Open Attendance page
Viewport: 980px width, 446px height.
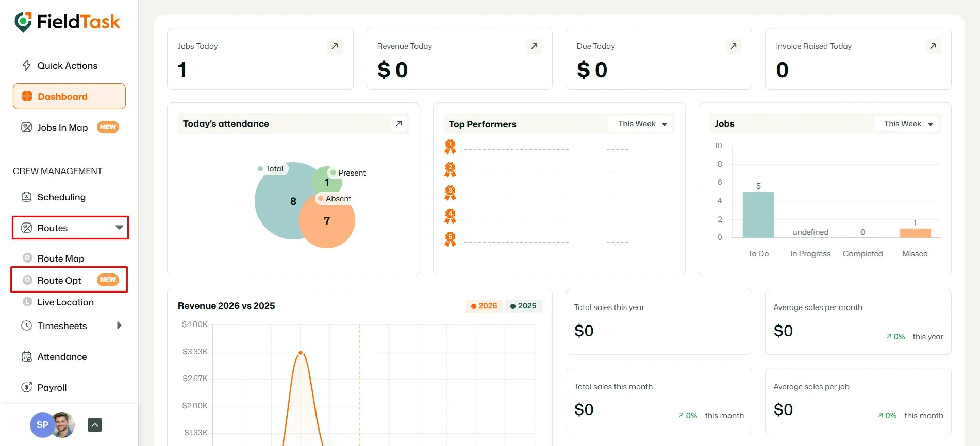click(x=69, y=356)
